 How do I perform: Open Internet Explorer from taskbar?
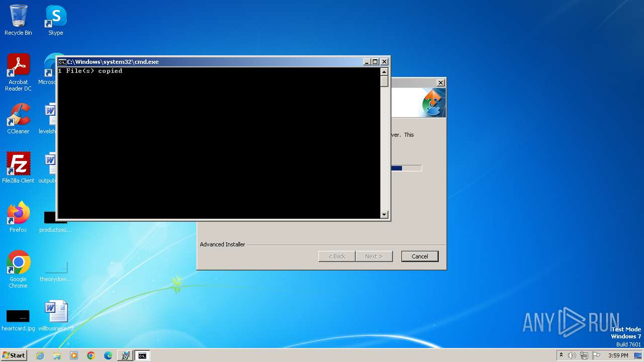point(40,355)
